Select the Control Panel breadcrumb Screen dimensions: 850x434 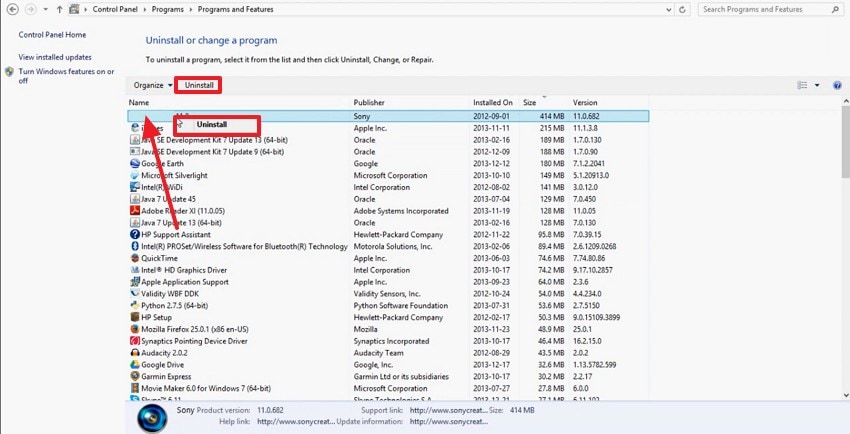[x=115, y=9]
